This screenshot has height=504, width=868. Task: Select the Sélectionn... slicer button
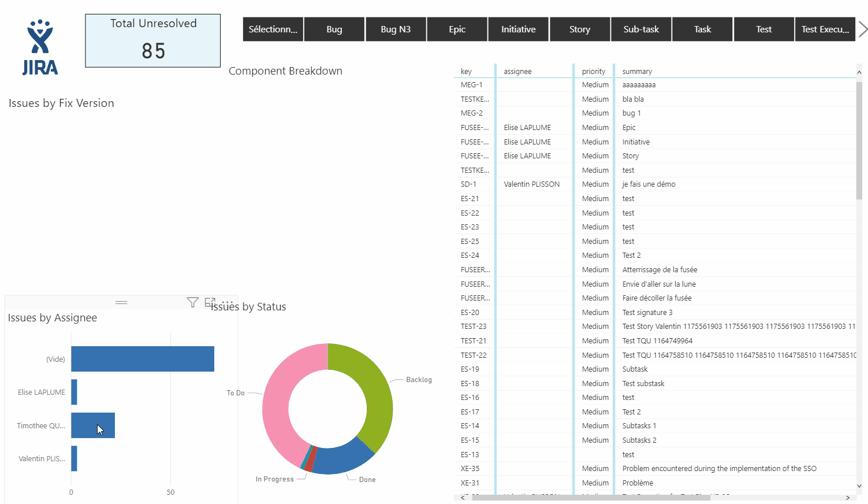[x=273, y=29]
